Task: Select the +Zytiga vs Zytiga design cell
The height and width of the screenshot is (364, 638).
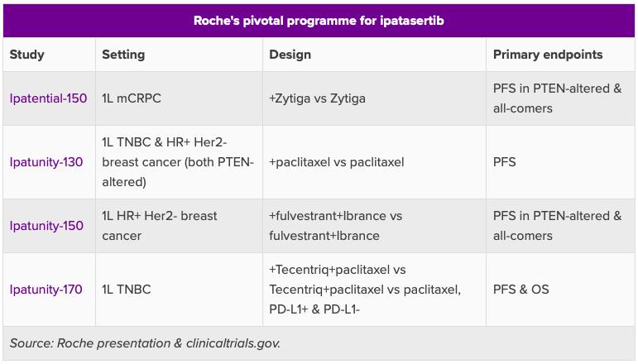Action: click(x=317, y=98)
